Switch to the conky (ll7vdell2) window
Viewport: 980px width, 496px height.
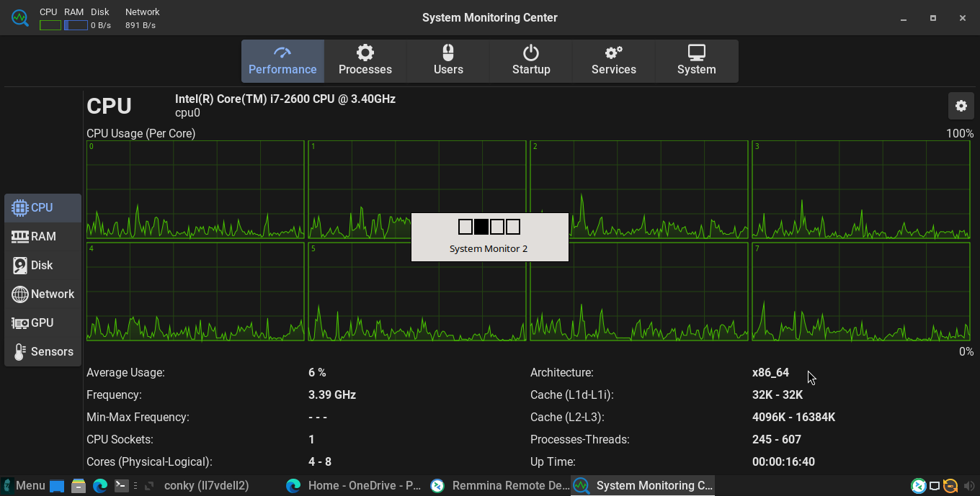pos(207,485)
